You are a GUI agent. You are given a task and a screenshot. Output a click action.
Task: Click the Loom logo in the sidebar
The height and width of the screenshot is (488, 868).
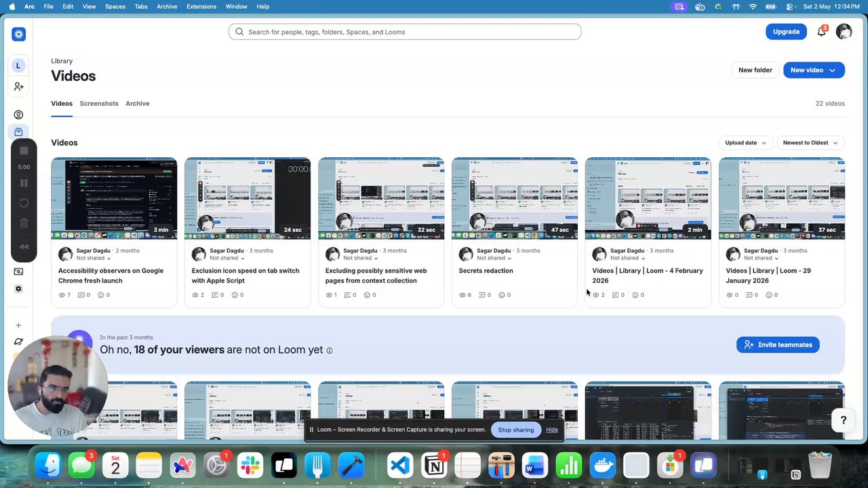point(18,34)
